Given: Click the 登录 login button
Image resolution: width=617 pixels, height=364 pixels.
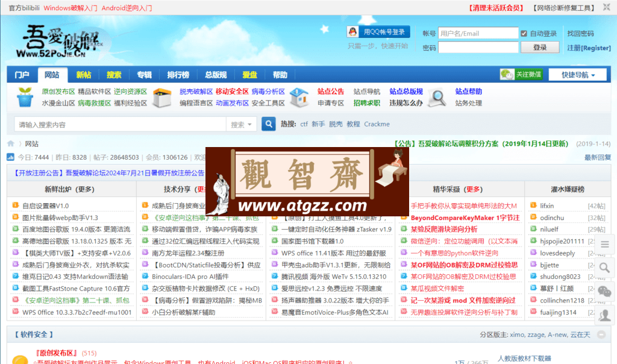Looking at the screenshot, I should click(x=540, y=47).
